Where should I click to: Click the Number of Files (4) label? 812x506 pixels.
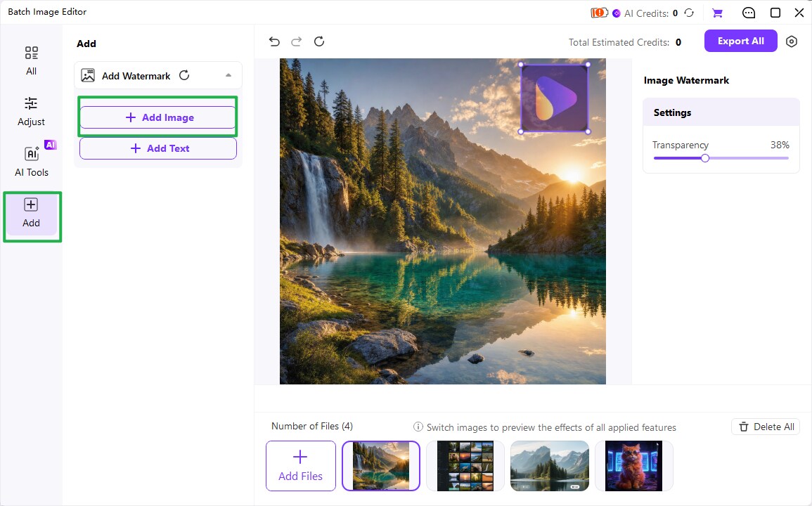click(312, 427)
